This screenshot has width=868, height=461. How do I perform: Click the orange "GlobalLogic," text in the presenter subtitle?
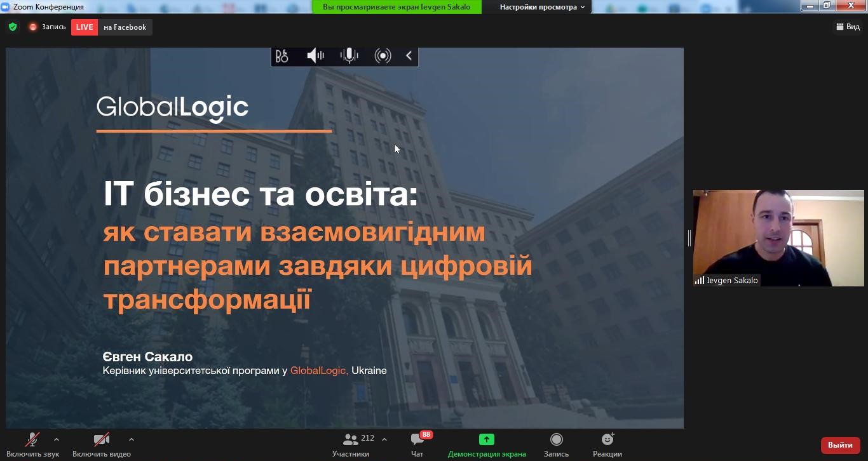pos(319,370)
